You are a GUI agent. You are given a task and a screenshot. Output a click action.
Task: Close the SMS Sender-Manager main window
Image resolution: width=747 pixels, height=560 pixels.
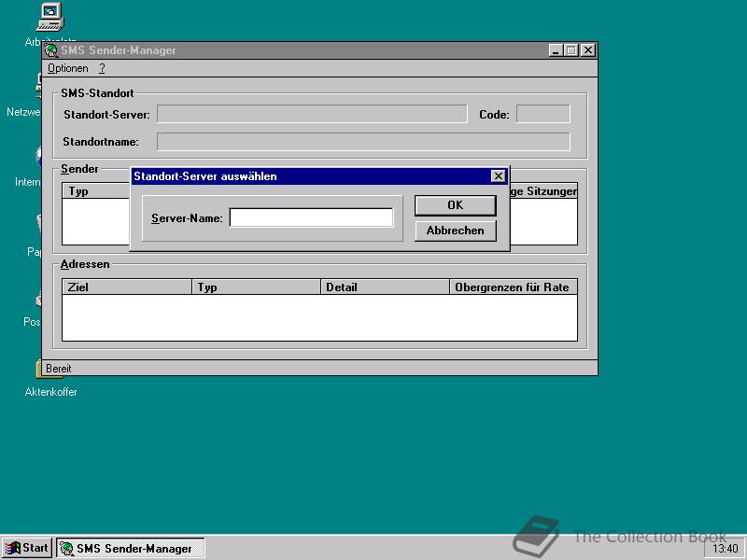588,50
